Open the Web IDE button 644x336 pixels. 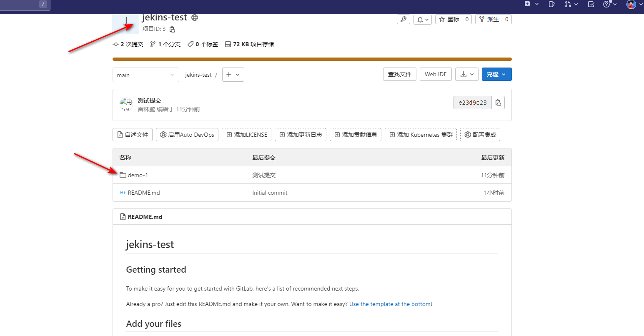pyautogui.click(x=436, y=74)
